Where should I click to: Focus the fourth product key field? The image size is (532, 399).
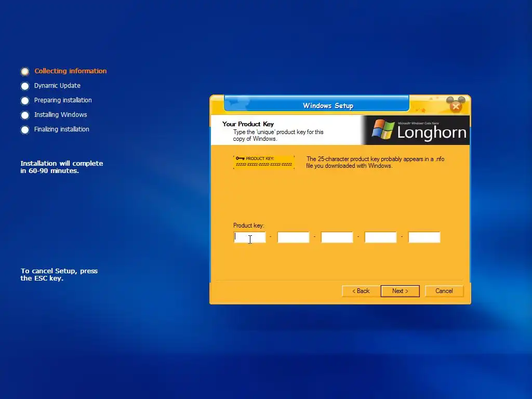[x=381, y=237]
